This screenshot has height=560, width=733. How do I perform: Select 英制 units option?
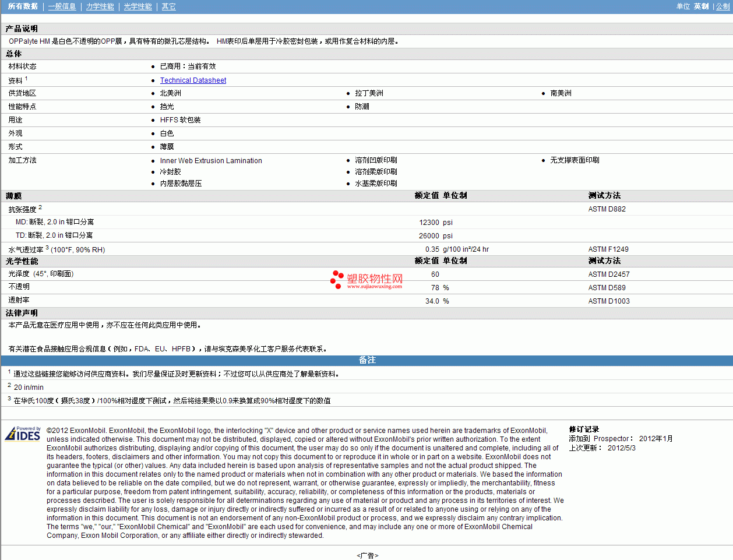(x=702, y=6)
